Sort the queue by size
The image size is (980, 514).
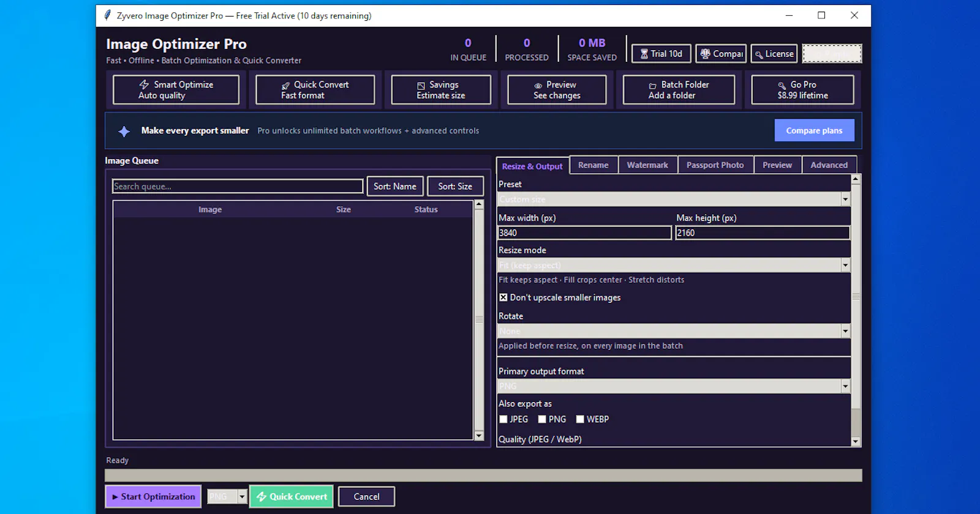(x=455, y=186)
